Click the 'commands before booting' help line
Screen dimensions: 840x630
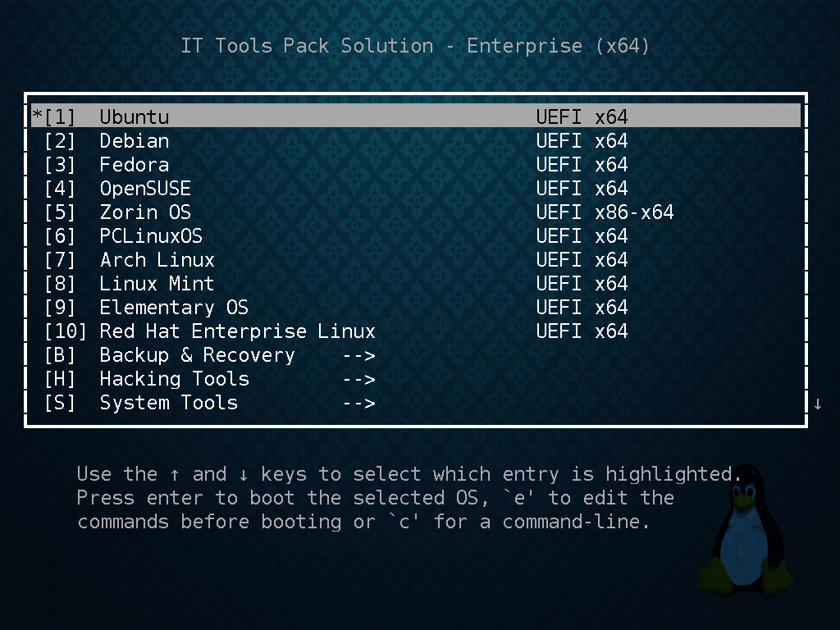click(363, 522)
